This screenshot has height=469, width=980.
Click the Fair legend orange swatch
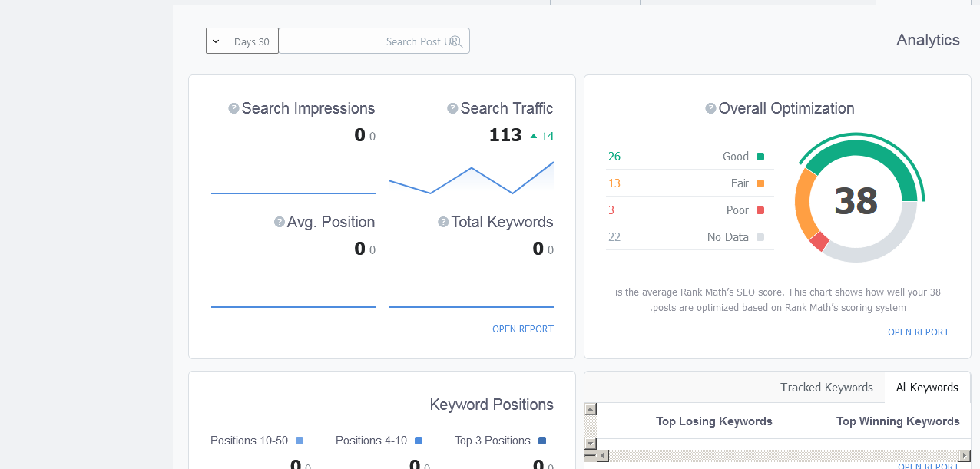click(x=760, y=183)
